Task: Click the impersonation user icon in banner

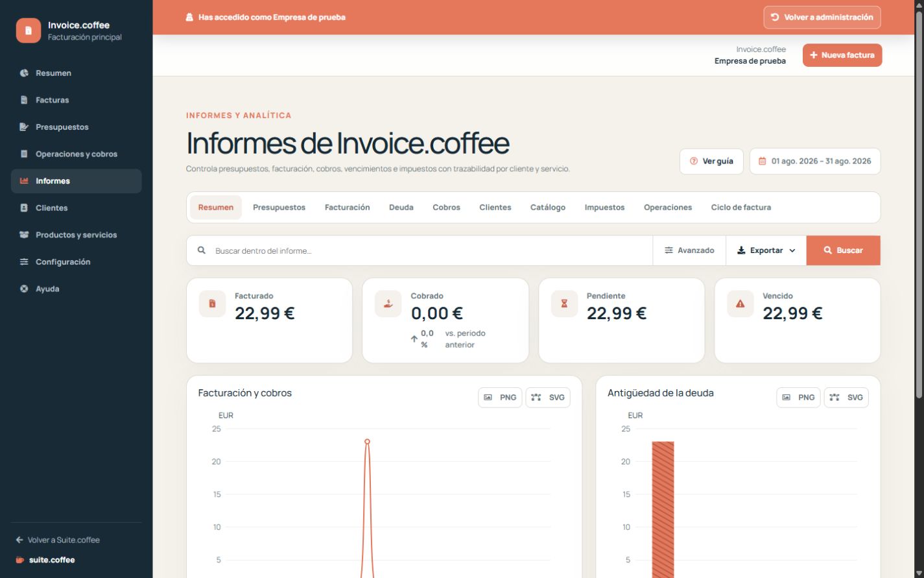Action: (189, 18)
